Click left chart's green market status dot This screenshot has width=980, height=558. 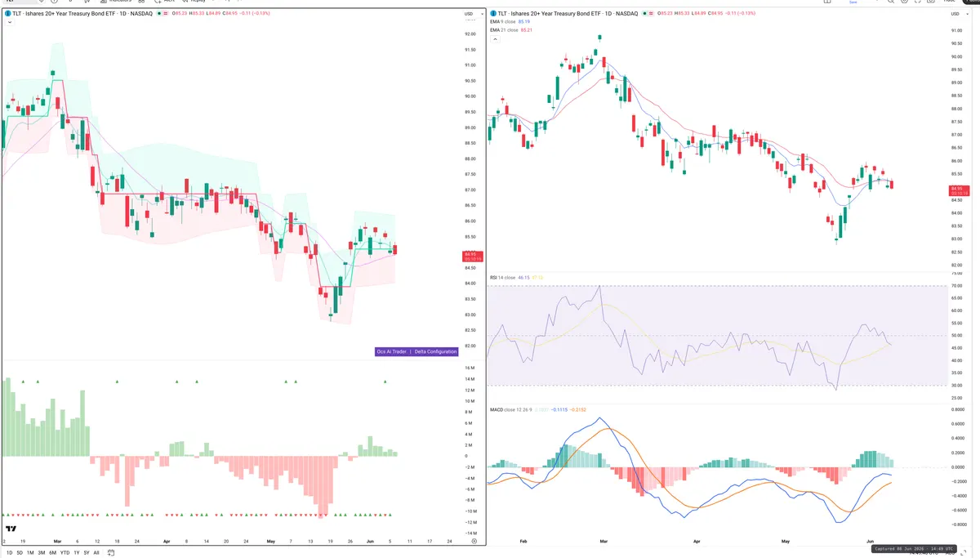pyautogui.click(x=159, y=14)
